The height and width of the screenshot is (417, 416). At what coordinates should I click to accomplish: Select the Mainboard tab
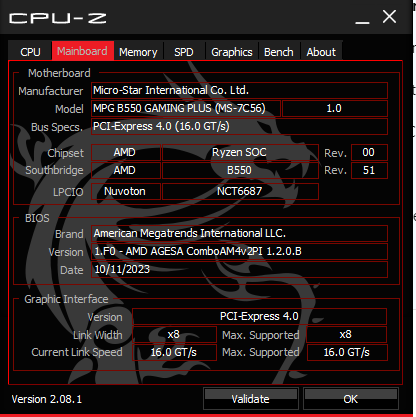pos(83,51)
